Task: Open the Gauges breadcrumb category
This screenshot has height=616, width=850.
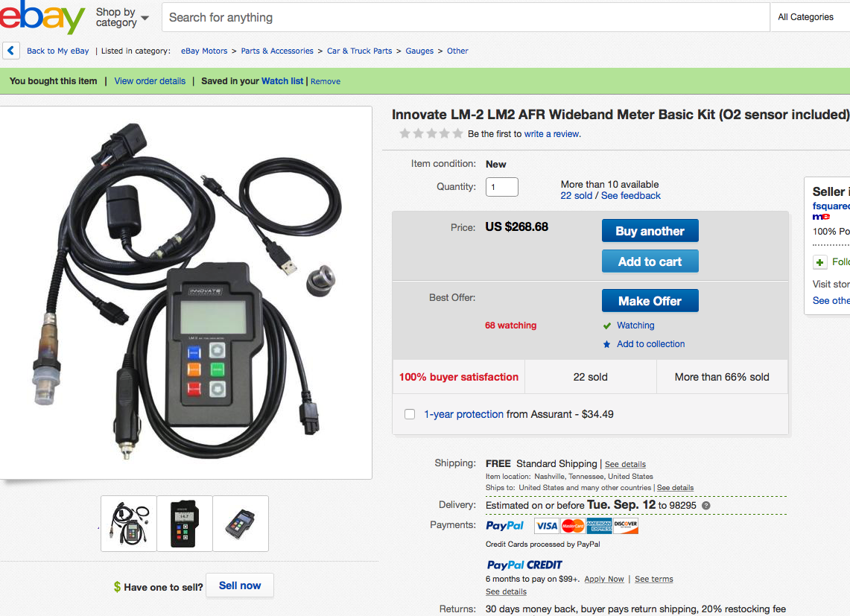Action: pos(419,51)
